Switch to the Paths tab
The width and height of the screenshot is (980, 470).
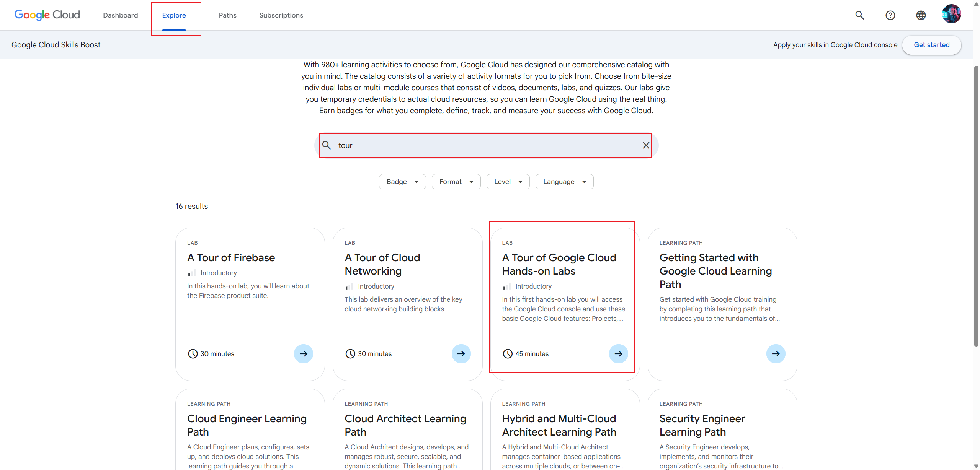click(228, 15)
